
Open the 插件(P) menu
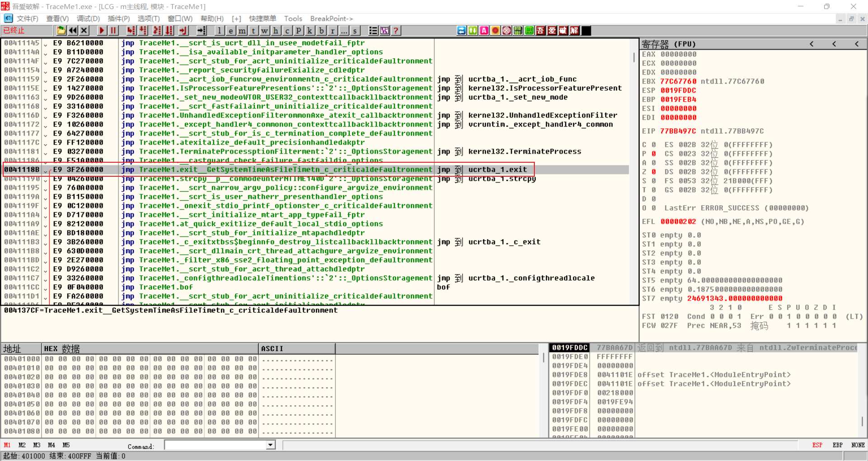pos(118,19)
